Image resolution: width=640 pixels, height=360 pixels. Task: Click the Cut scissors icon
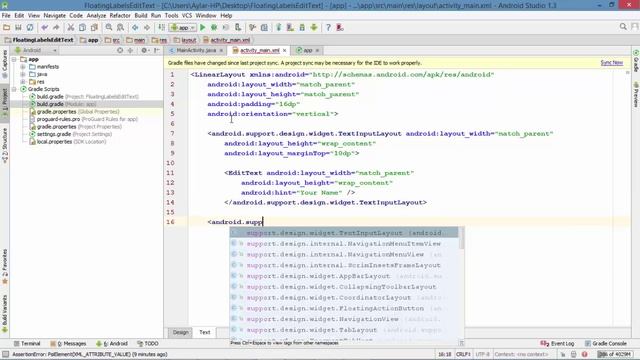click(x=71, y=27)
